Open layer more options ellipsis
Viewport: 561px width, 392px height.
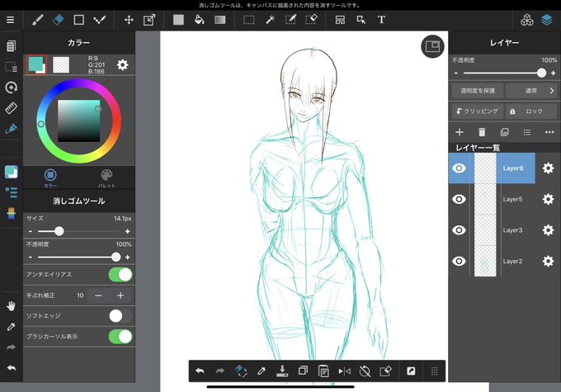[x=549, y=132]
